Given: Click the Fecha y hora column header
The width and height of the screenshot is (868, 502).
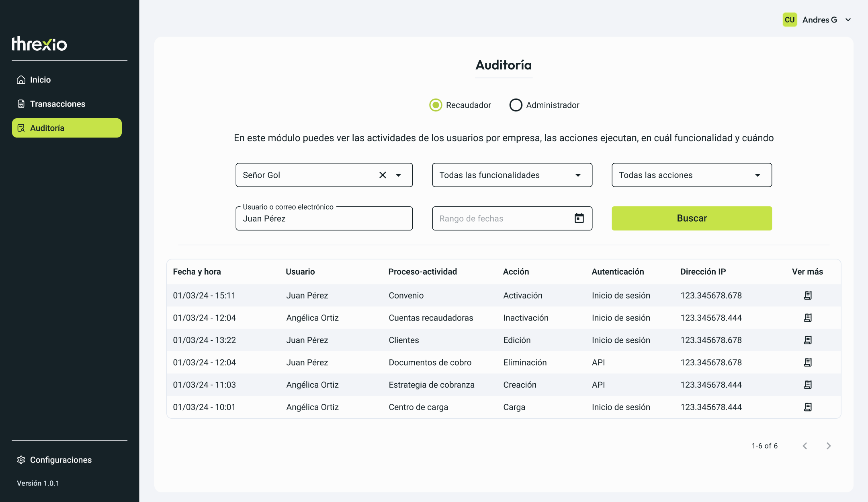Looking at the screenshot, I should click(x=197, y=272).
